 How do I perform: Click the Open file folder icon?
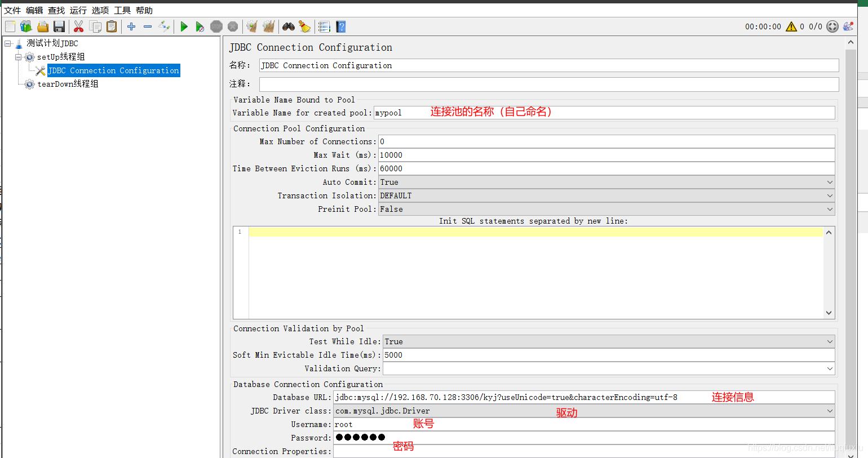(x=43, y=26)
